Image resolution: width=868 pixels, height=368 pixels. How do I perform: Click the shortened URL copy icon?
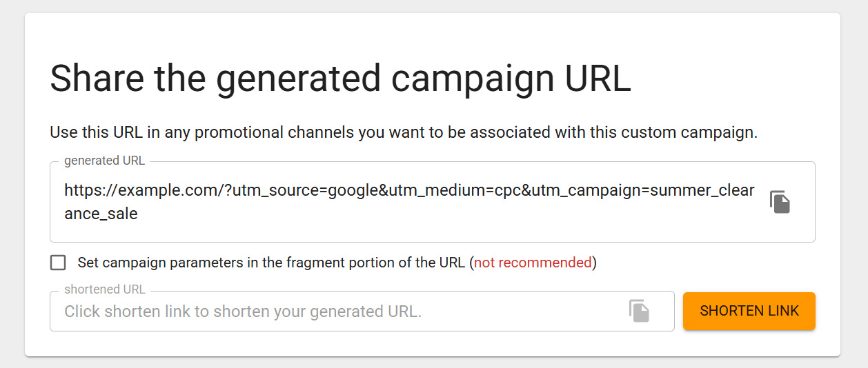639,311
